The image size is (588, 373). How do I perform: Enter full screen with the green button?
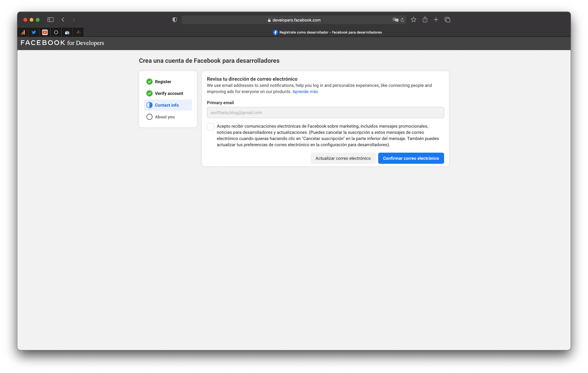[38, 20]
